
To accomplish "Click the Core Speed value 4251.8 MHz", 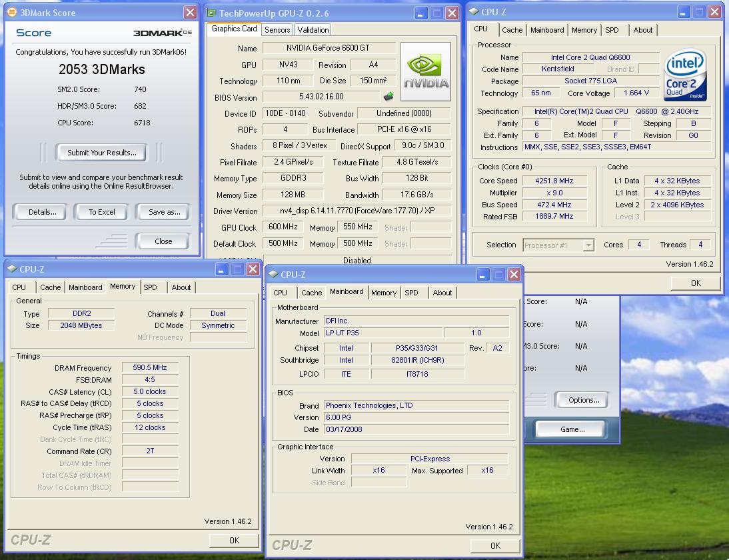I will point(554,181).
